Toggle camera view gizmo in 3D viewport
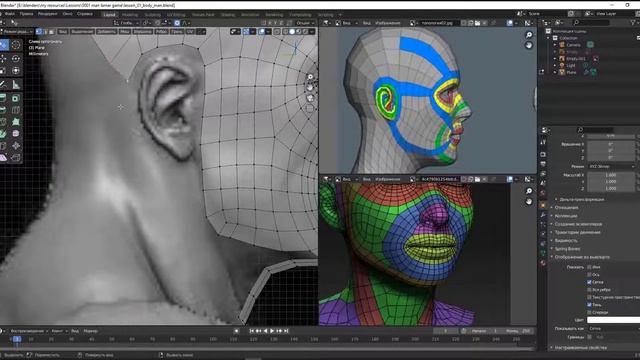This screenshot has width=640, height=360. tap(310, 98)
